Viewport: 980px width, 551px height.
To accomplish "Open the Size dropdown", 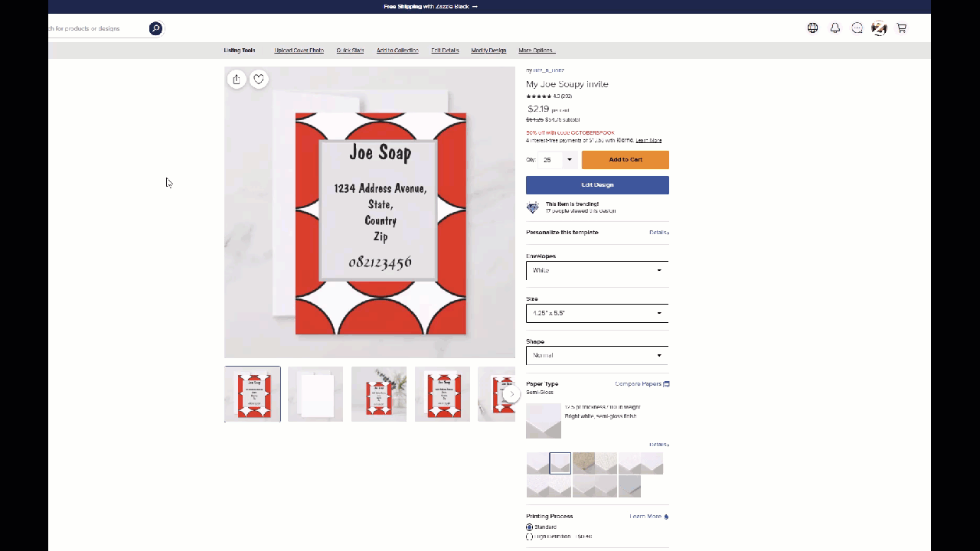I will [596, 313].
